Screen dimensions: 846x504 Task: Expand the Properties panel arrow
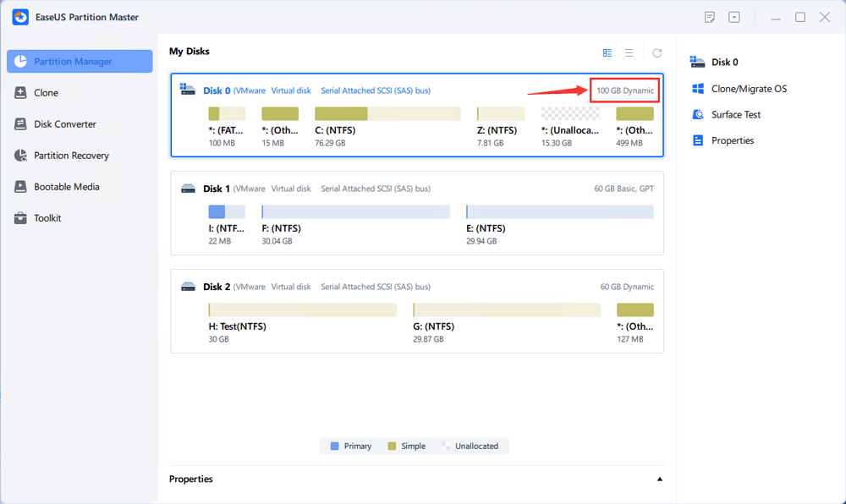[x=659, y=479]
